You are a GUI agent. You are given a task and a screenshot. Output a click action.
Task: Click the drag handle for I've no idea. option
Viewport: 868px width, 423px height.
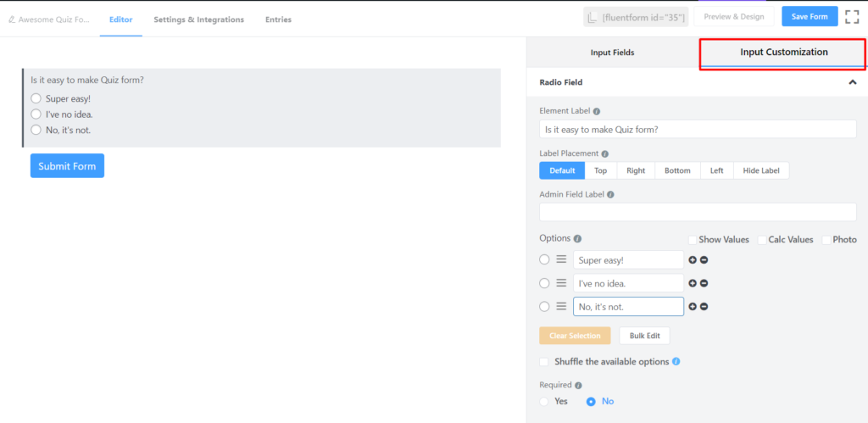click(x=561, y=283)
